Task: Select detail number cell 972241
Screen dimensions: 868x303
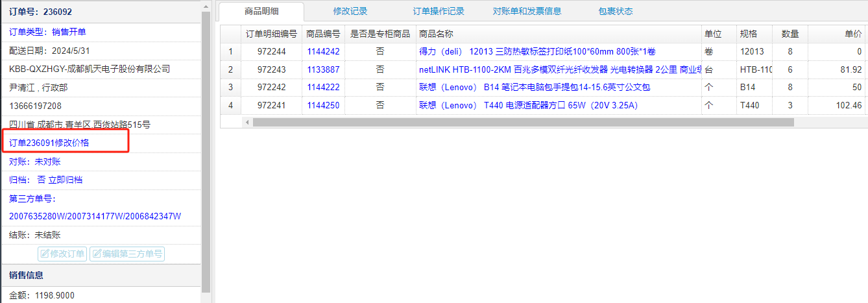Action: [271, 105]
